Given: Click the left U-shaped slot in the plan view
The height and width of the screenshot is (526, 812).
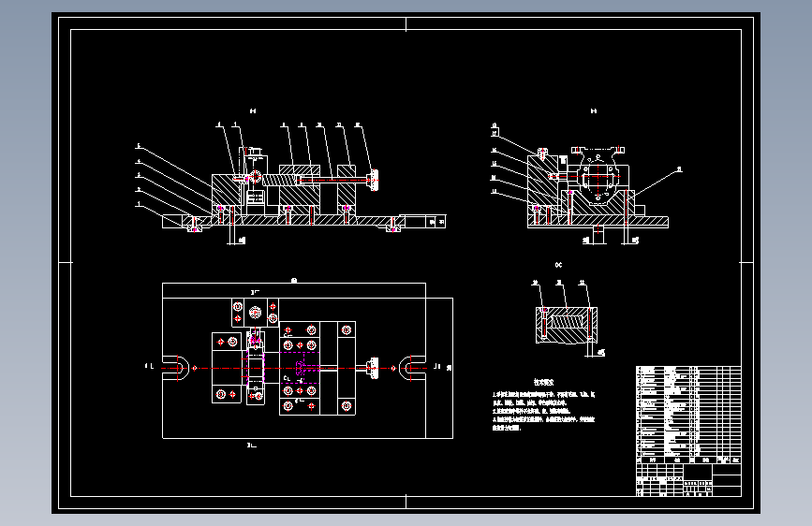Looking at the screenshot, I should pyautogui.click(x=176, y=368).
